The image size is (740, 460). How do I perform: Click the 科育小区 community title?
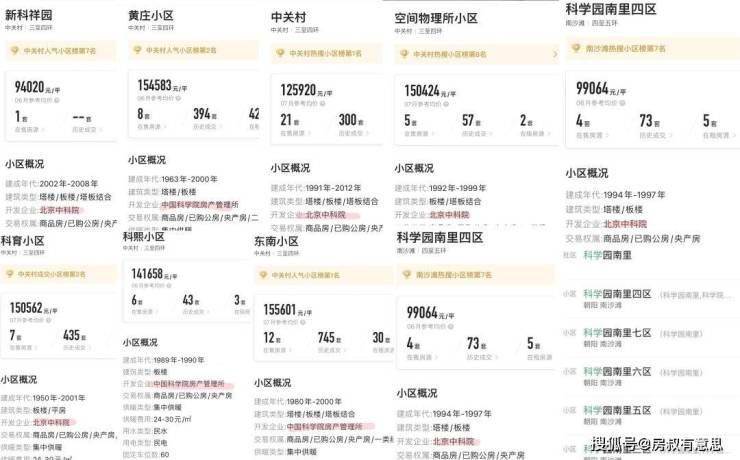click(23, 241)
